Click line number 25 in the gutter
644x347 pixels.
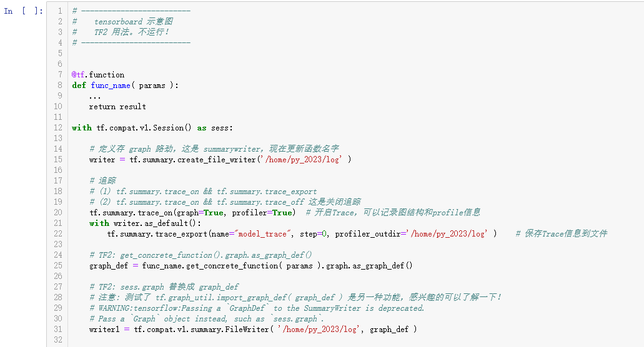tap(58, 266)
